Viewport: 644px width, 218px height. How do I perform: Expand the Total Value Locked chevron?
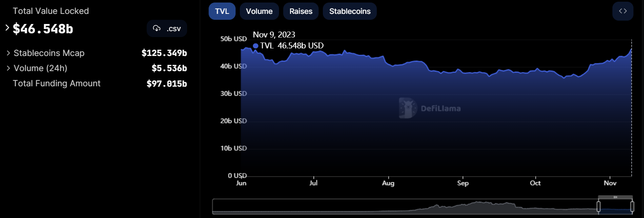click(7, 28)
